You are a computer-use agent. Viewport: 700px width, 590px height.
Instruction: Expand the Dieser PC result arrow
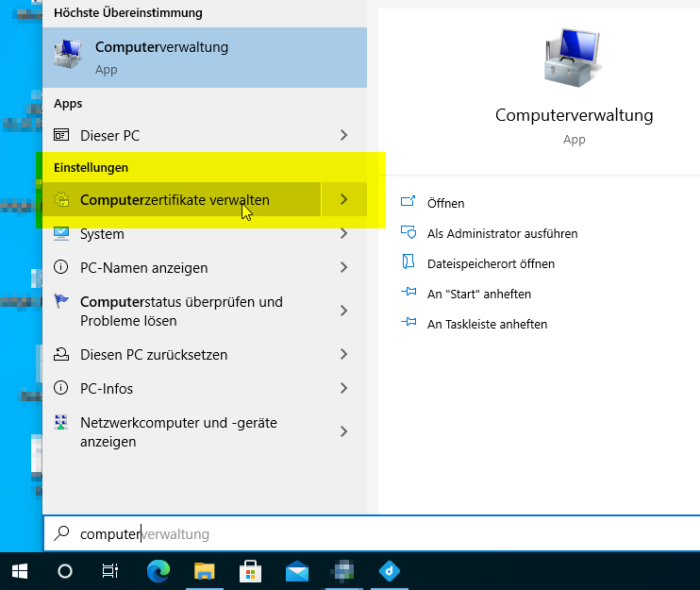point(343,136)
